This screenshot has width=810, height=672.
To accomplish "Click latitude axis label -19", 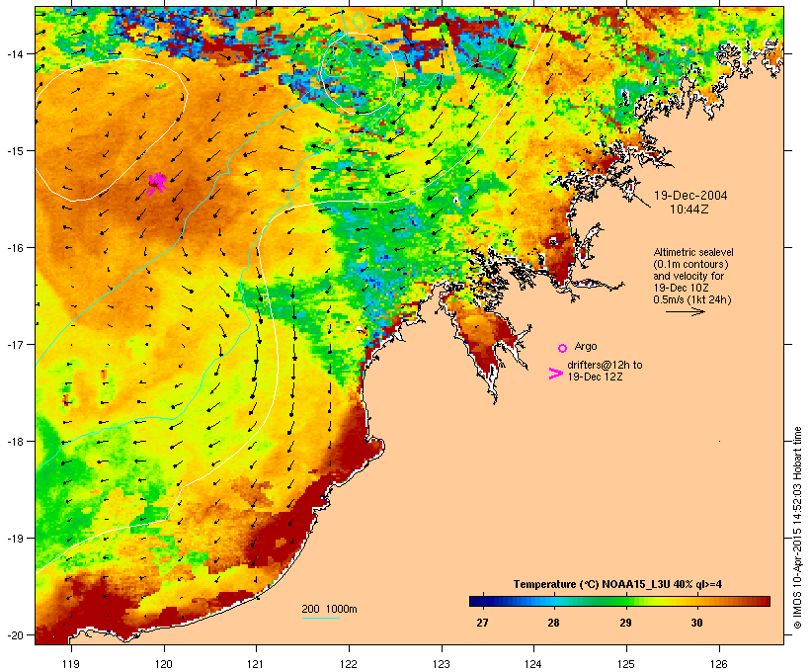I will pyautogui.click(x=14, y=539).
